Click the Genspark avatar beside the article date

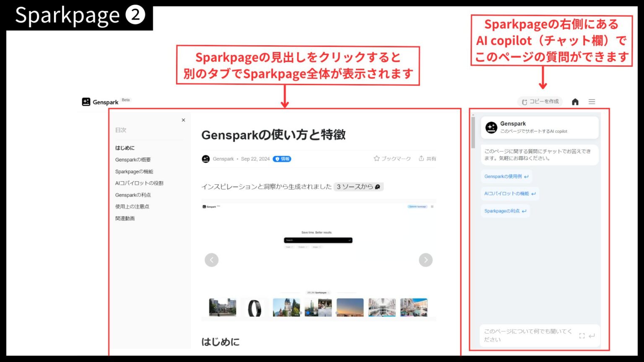tap(205, 159)
